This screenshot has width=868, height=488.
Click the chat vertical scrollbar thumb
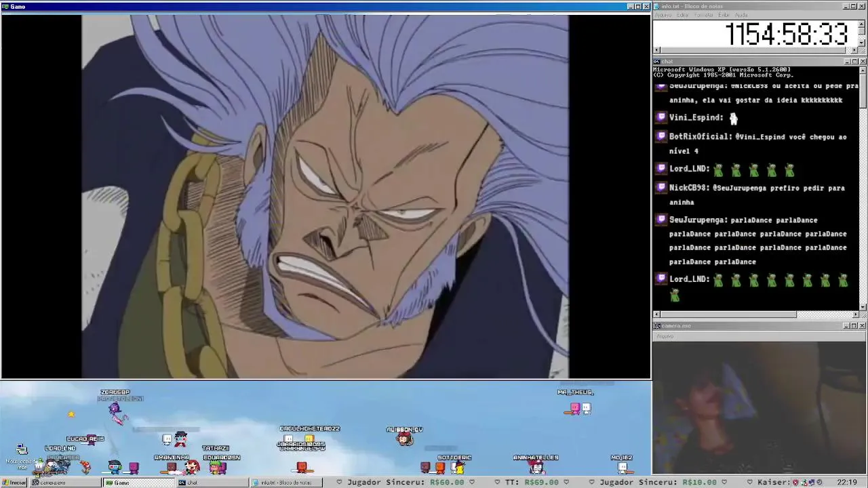pyautogui.click(x=863, y=90)
